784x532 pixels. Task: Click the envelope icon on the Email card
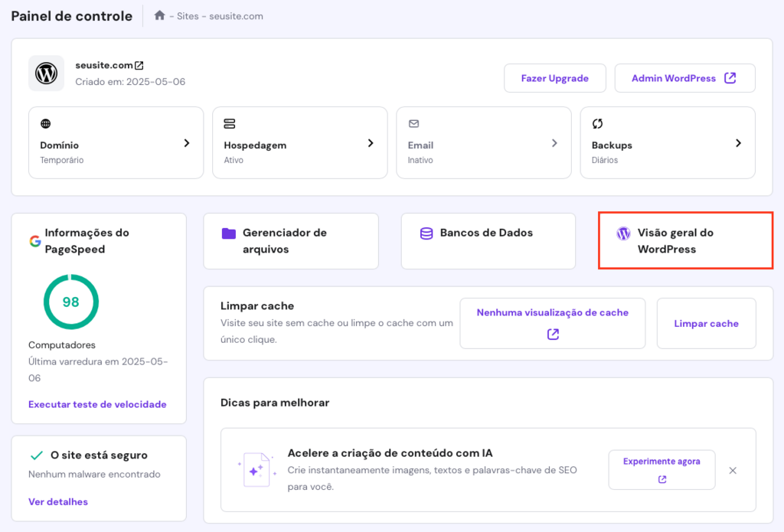tap(414, 122)
